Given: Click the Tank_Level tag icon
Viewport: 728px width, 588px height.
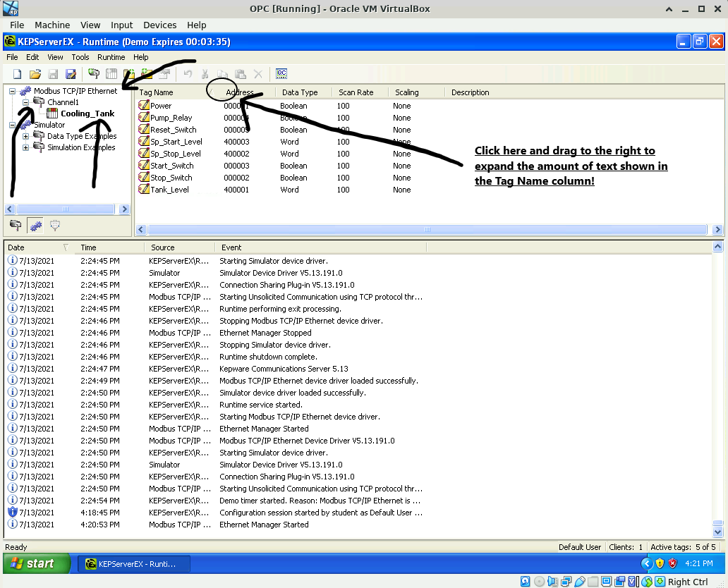Looking at the screenshot, I should click(x=143, y=190).
